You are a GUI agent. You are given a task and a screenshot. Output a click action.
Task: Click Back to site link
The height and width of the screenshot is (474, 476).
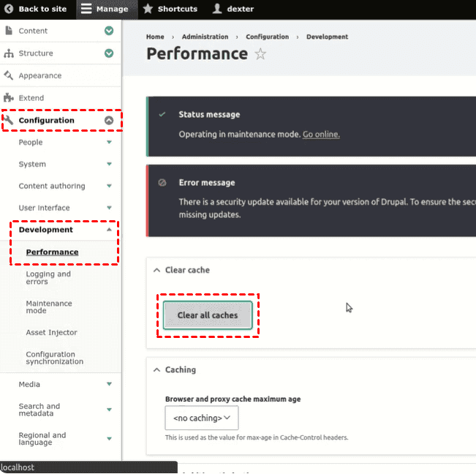click(x=42, y=9)
